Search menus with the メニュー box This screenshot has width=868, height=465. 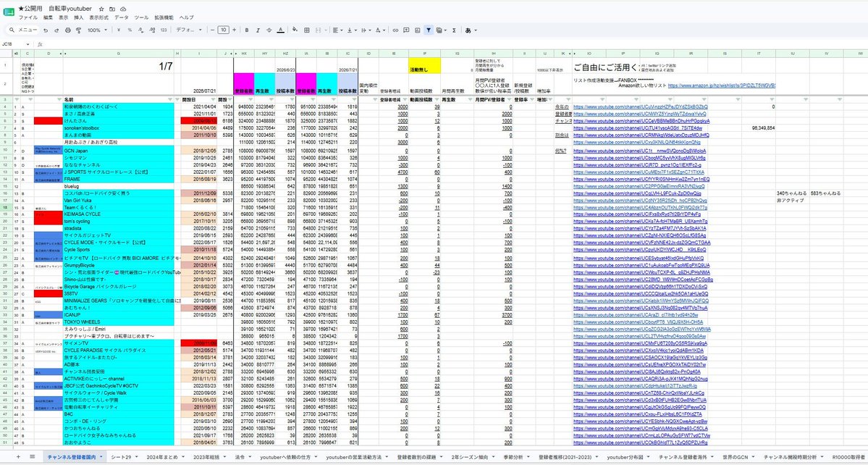tap(23, 30)
